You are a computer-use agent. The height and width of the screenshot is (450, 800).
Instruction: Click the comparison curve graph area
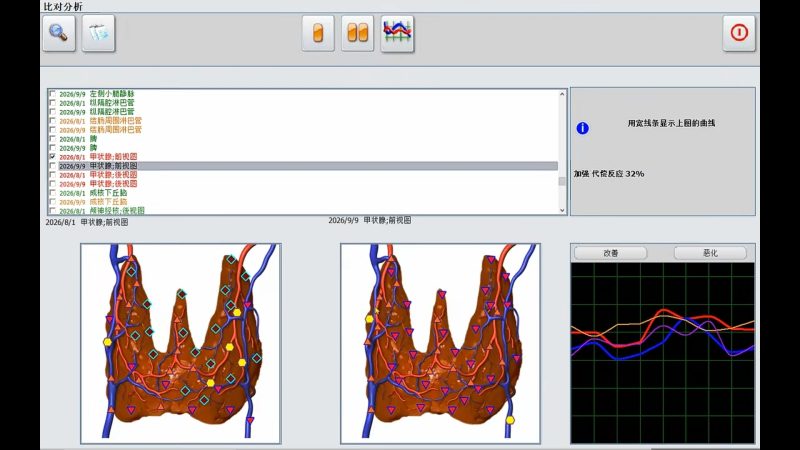662,353
